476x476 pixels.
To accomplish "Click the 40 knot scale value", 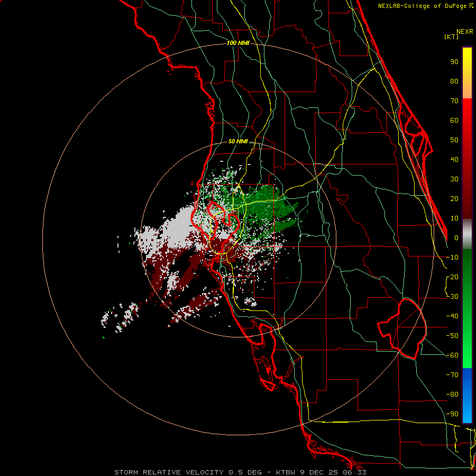I will (454, 160).
